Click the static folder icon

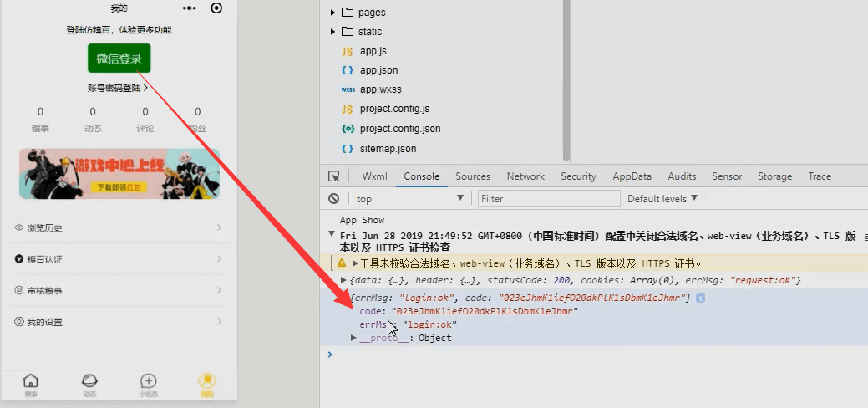347,32
